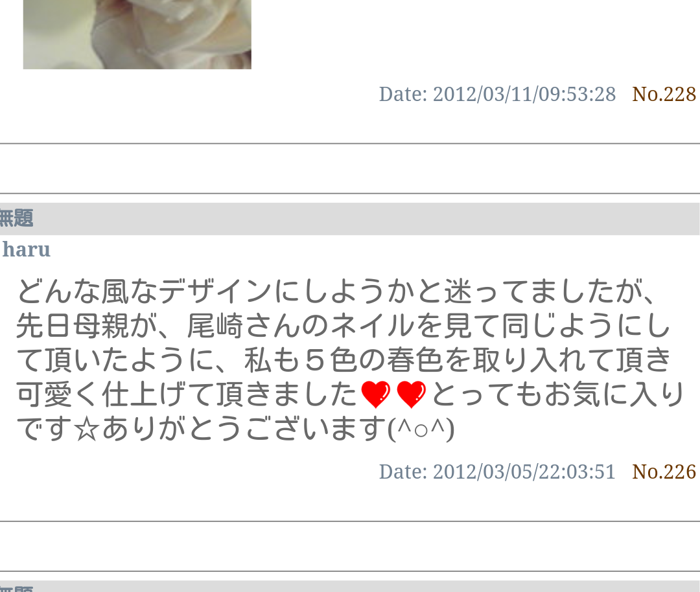Click the ありがとうございます text
This screenshot has width=700, height=592.
click(244, 429)
